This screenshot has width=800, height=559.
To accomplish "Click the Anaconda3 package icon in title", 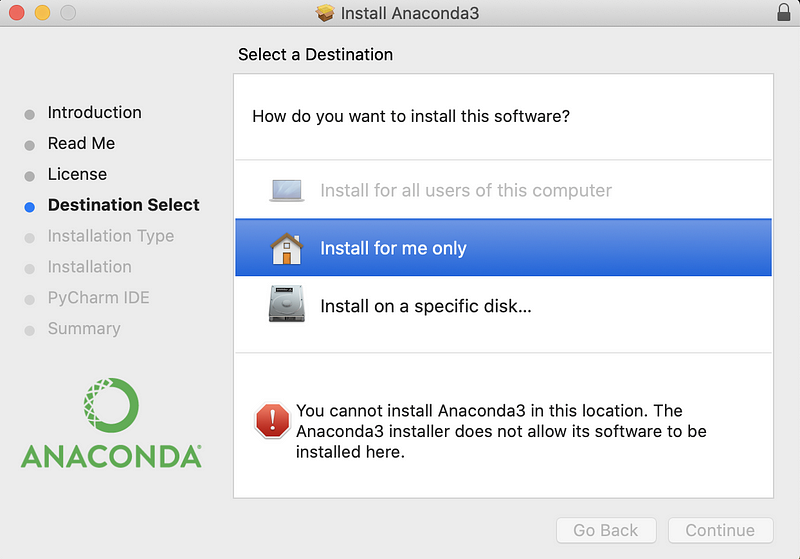I will pos(325,13).
